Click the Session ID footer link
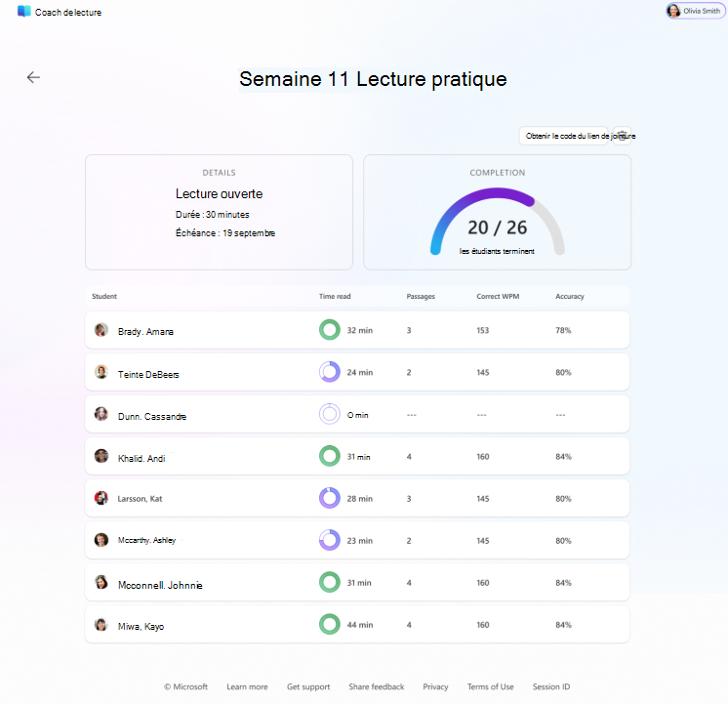Viewport: 728px width, 704px height. click(551, 686)
